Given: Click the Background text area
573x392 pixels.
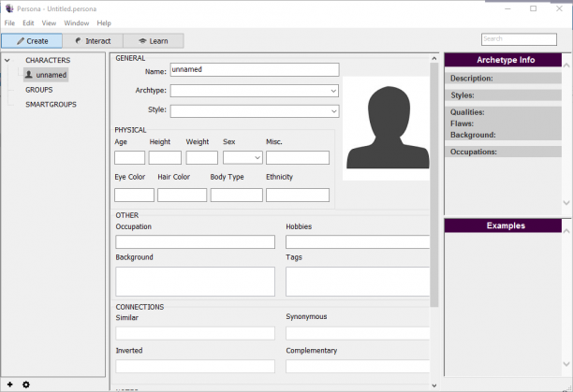Looking at the screenshot, I should point(195,282).
